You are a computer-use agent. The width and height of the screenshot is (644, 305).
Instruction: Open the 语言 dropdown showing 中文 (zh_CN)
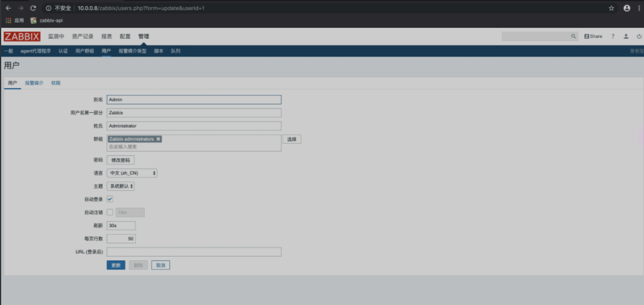point(132,173)
